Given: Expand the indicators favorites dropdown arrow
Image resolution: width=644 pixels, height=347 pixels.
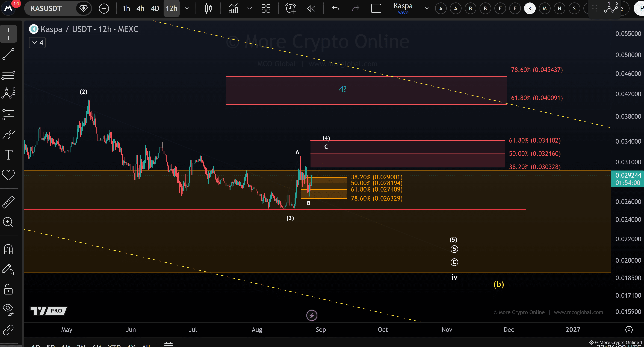Looking at the screenshot, I should [x=250, y=8].
